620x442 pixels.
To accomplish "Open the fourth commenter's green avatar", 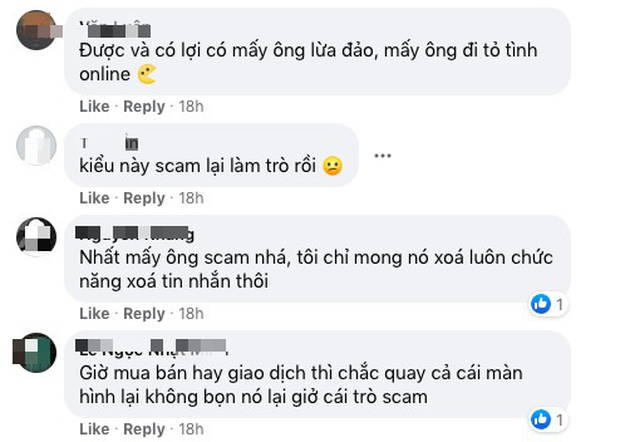I will (x=36, y=353).
